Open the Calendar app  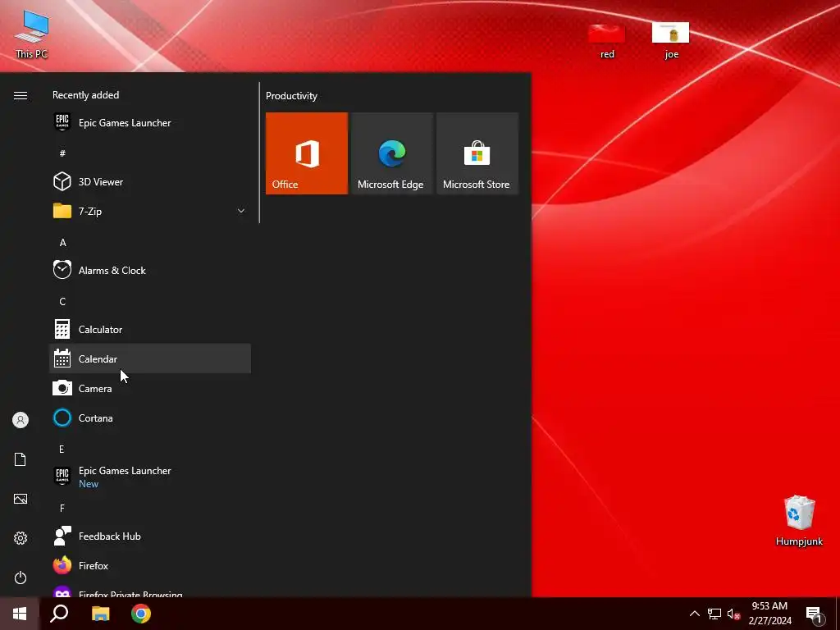150,359
